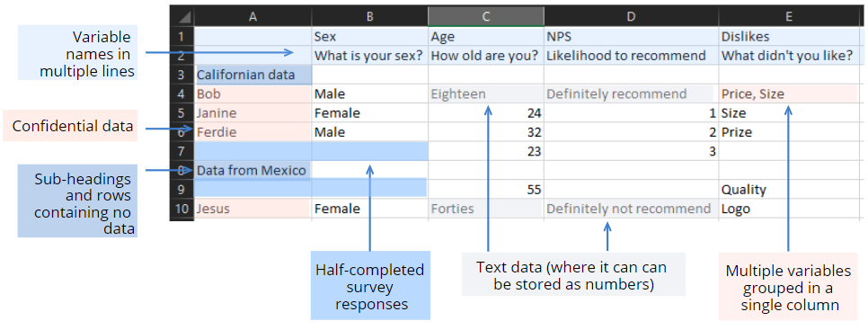Click the NPS cell with value 2

[631, 132]
